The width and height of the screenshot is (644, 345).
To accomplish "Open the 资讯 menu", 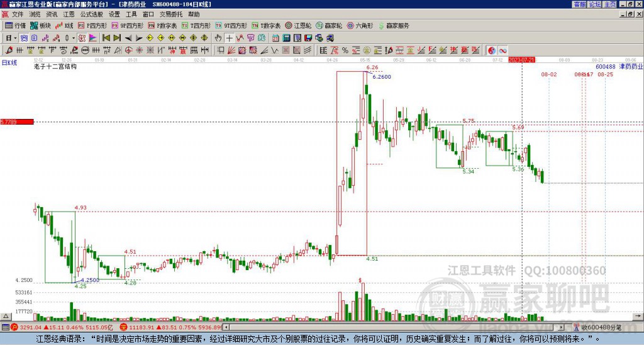I will click(x=52, y=14).
